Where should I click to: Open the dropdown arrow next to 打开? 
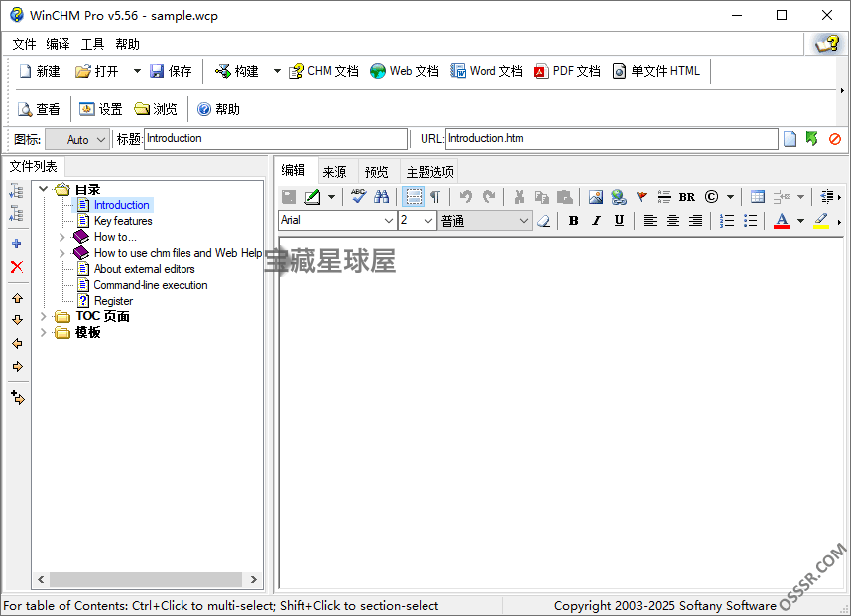coord(137,71)
